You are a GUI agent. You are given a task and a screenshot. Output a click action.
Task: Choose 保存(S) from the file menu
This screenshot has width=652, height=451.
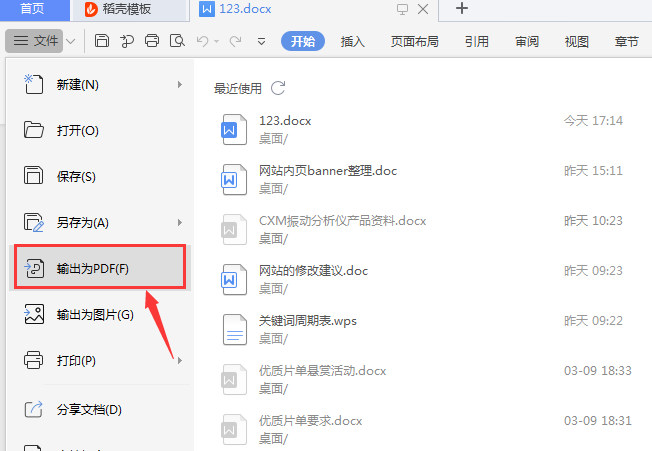pos(100,177)
